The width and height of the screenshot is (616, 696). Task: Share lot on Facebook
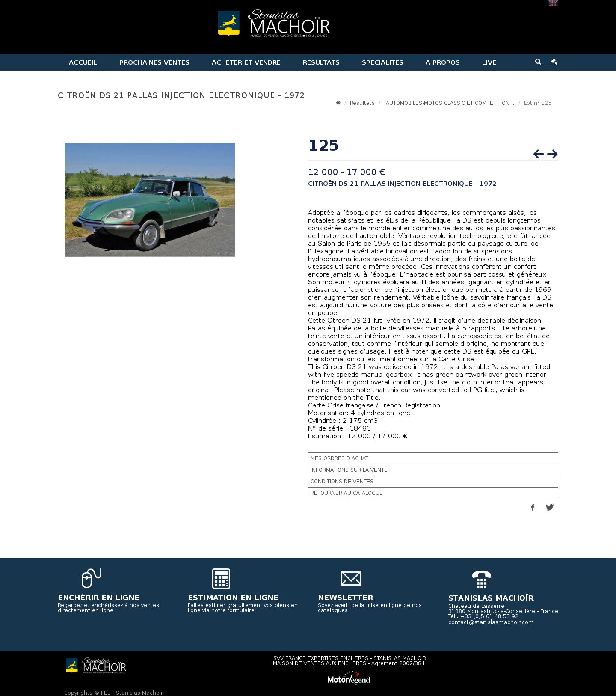pos(533,508)
